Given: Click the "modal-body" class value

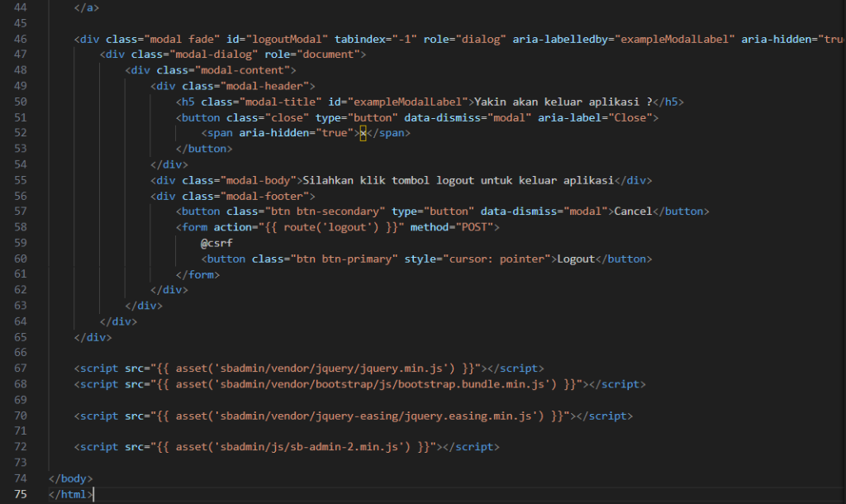Looking at the screenshot, I should pos(258,180).
